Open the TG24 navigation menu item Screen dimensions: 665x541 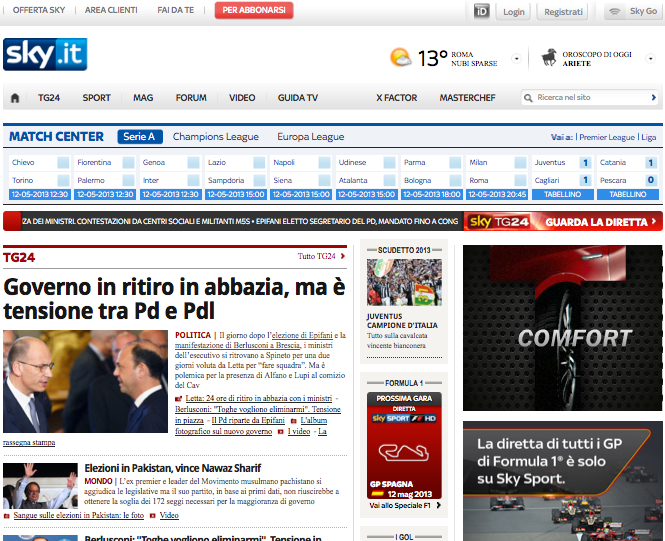click(47, 98)
